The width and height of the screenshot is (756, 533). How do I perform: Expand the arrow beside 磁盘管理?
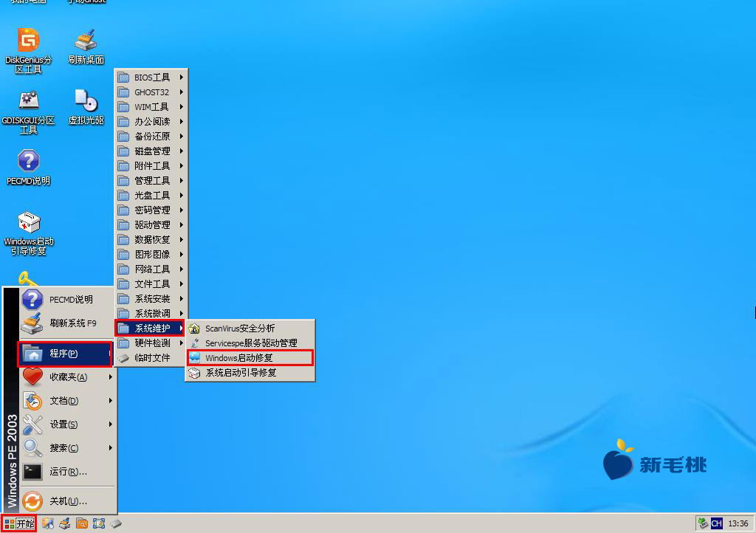click(182, 151)
